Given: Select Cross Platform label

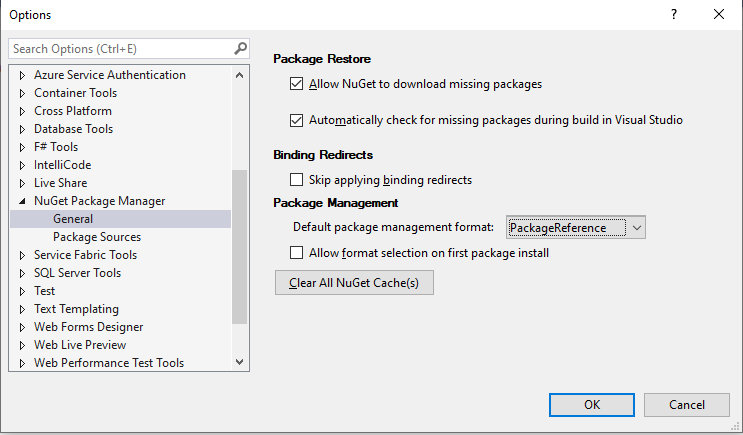Looking at the screenshot, I should pyautogui.click(x=73, y=111).
